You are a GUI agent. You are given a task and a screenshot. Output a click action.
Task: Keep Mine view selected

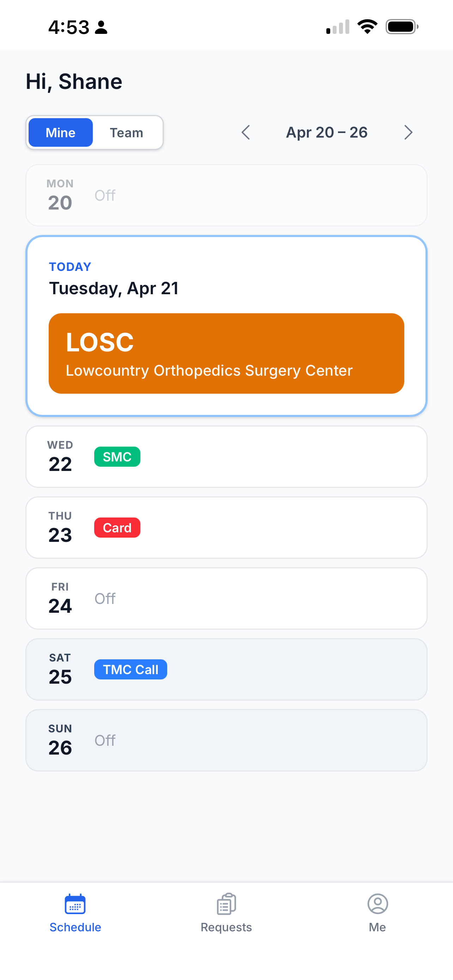tap(60, 132)
